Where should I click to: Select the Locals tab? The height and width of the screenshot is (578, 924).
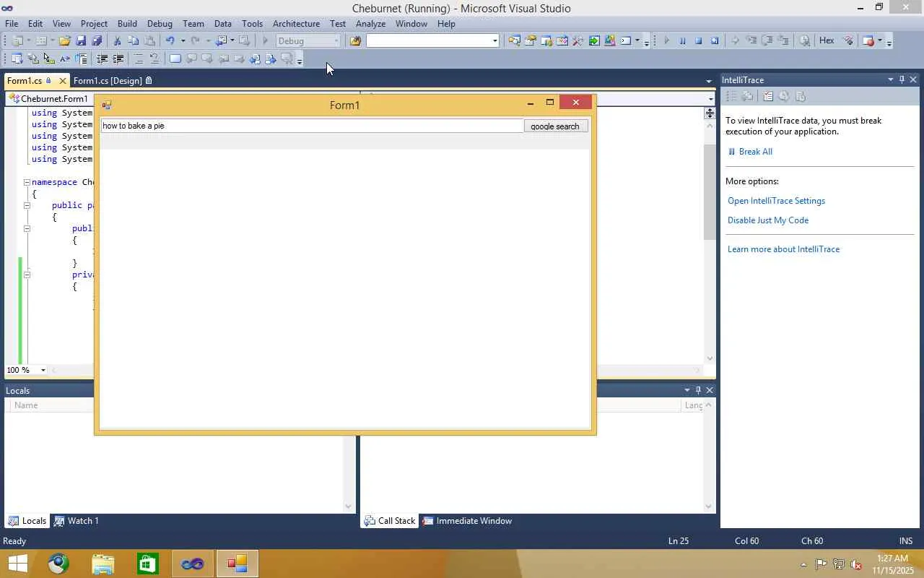click(x=27, y=521)
